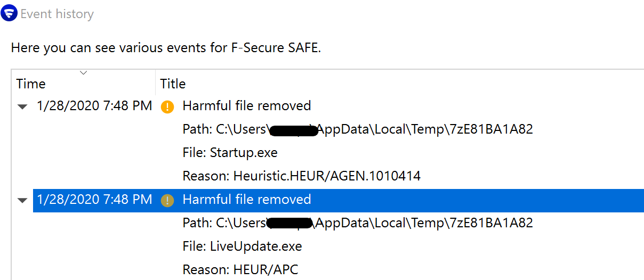Click the Reason: HEUR/APC line
Viewport: 644px width, 280px height.
click(x=240, y=270)
